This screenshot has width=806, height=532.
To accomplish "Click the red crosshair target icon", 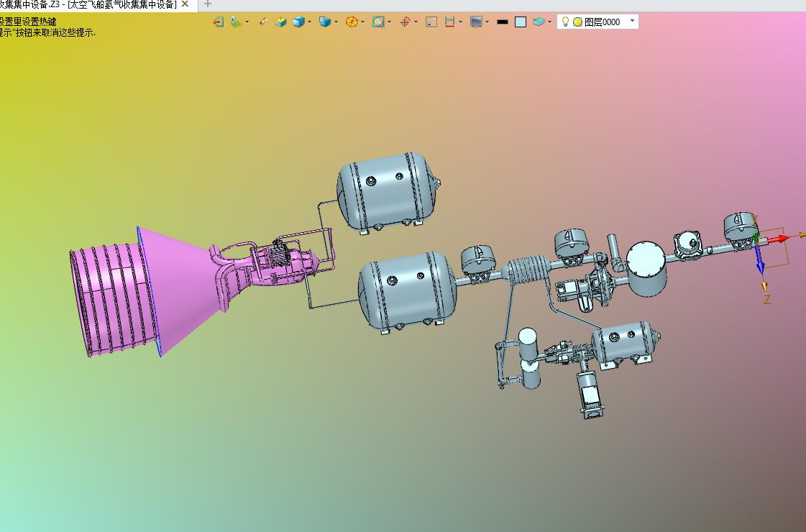I will coord(405,22).
